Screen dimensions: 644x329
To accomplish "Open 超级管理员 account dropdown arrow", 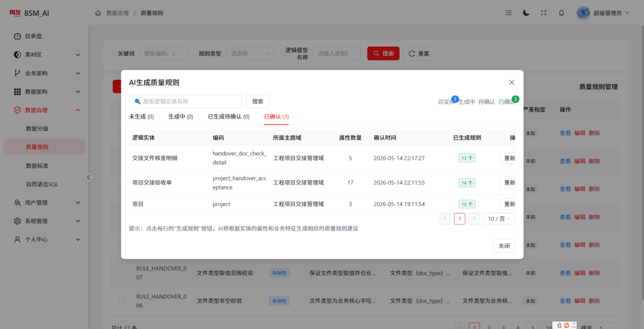I will 627,13.
